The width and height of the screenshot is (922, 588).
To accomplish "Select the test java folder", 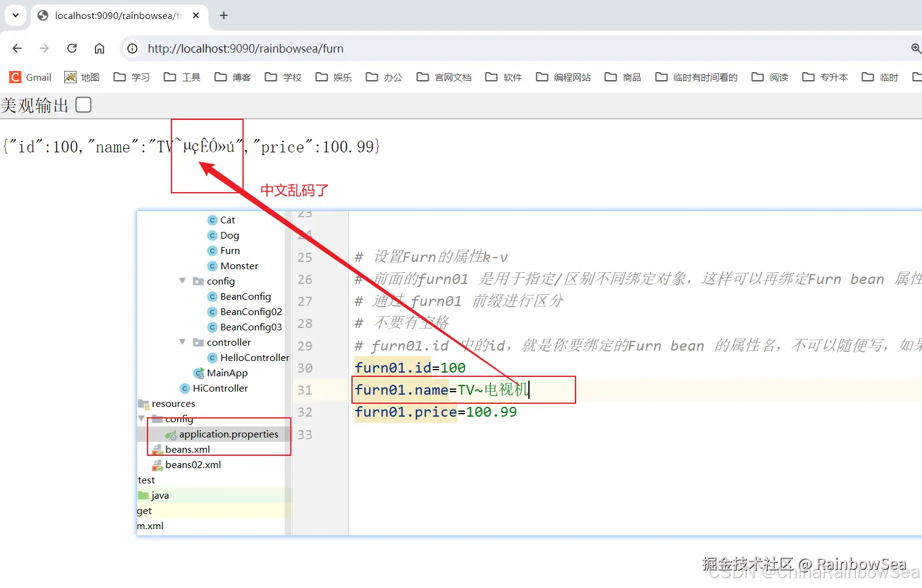I will (x=153, y=495).
